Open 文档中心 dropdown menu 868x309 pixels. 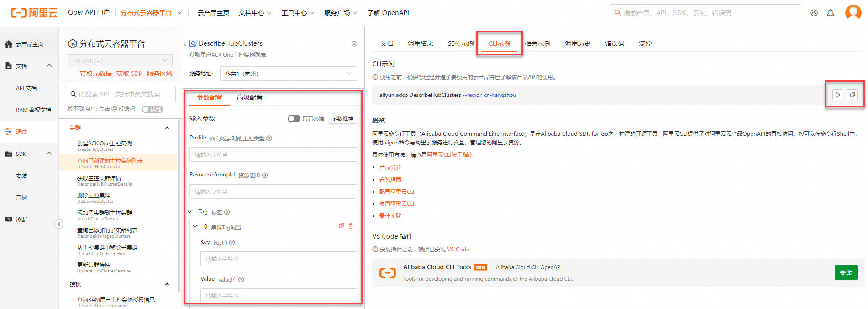pos(255,13)
